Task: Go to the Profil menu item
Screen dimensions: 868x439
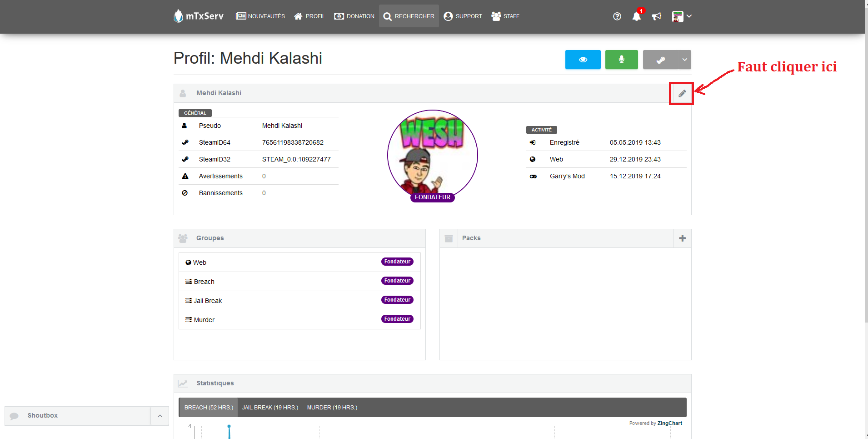Action: 309,16
